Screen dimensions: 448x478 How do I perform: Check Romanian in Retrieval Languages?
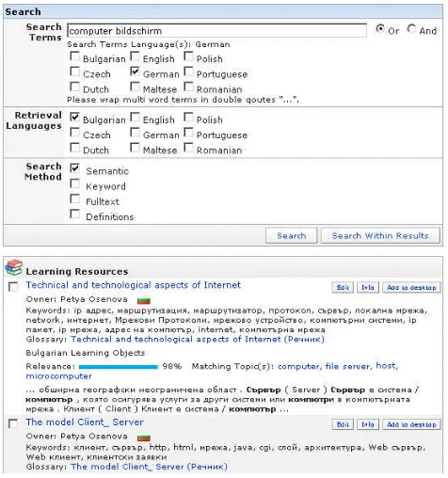click(x=188, y=148)
